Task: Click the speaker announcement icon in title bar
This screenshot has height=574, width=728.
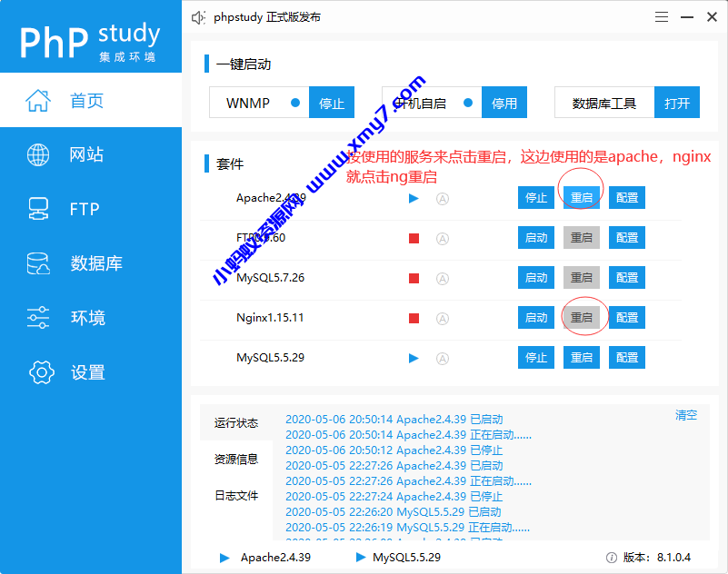Action: tap(199, 15)
